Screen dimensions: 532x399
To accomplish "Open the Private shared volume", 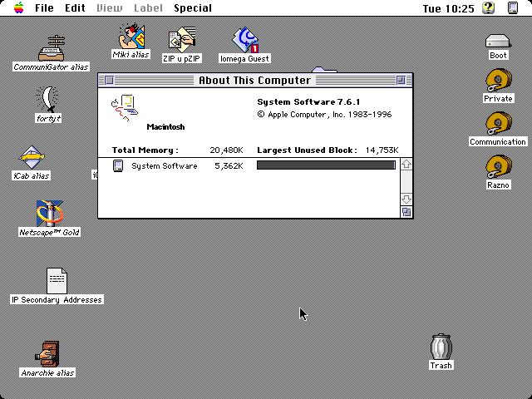I will [x=498, y=81].
